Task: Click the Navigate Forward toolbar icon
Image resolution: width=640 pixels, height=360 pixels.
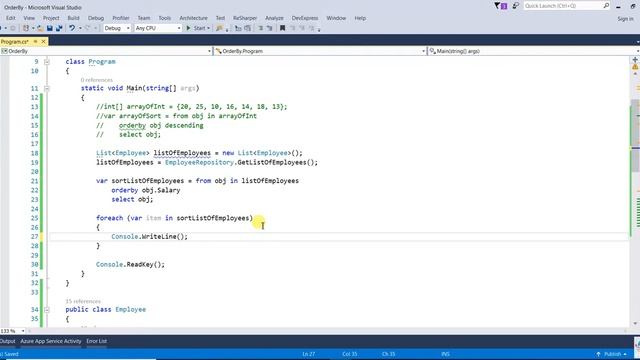Action: (x=13, y=28)
